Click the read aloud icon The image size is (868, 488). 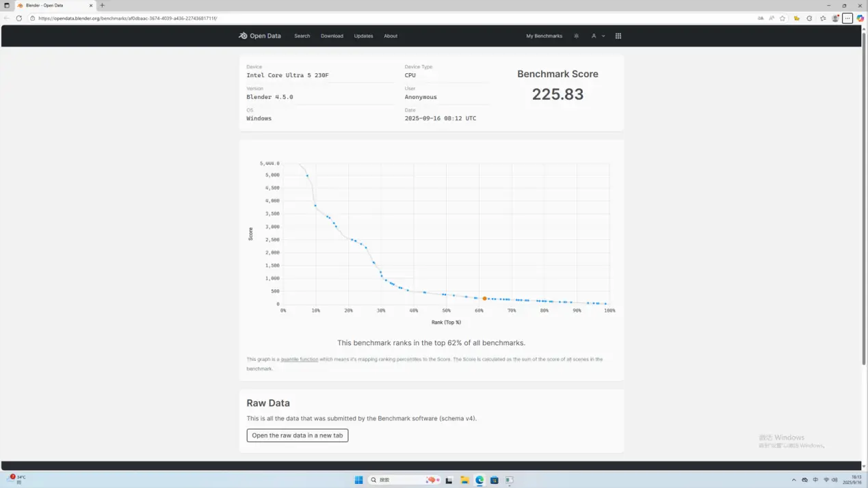point(772,18)
